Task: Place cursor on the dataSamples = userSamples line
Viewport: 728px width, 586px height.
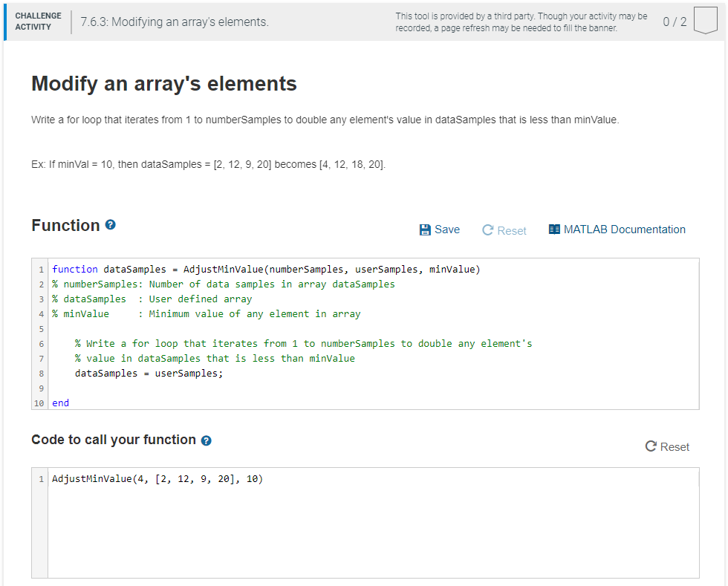Action: click(x=149, y=374)
